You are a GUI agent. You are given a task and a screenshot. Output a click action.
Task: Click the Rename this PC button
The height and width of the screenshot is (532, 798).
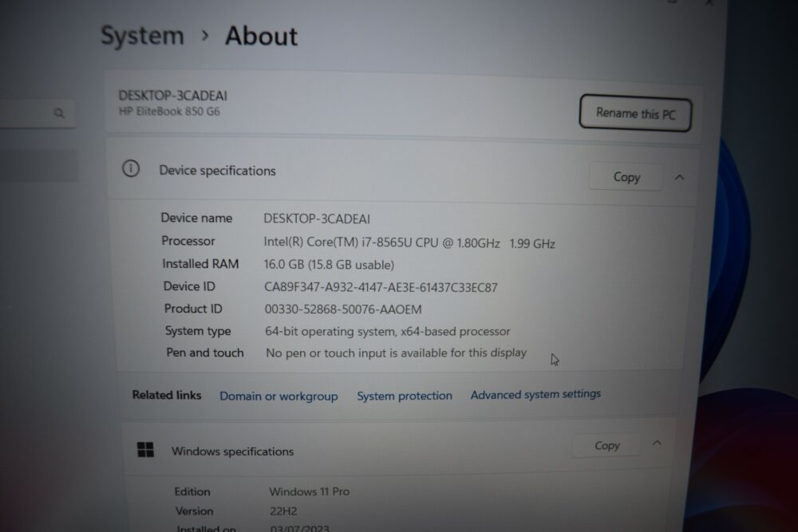coord(635,113)
